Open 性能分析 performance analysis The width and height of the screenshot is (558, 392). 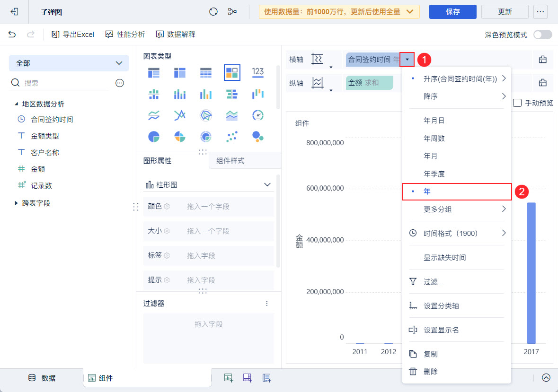tap(125, 34)
